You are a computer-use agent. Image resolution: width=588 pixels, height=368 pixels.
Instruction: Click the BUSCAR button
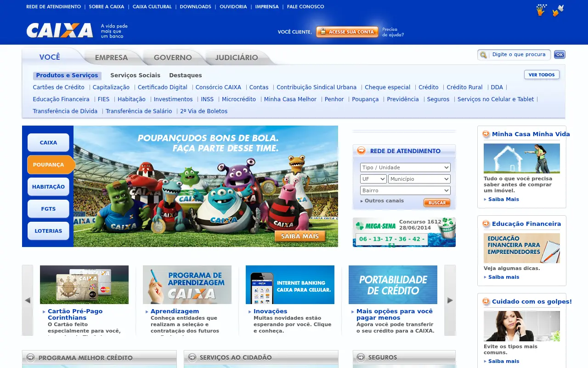[437, 202]
